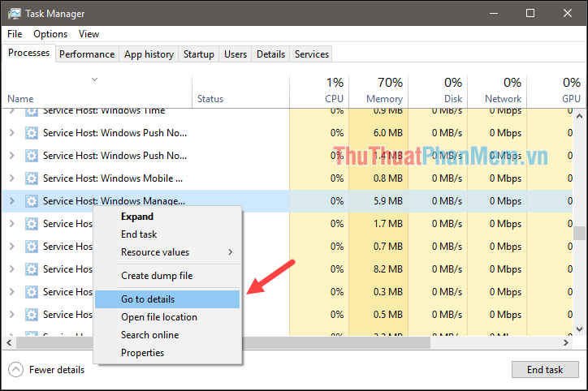Image resolution: width=588 pixels, height=391 pixels.
Task: Click the End task button at bottom right
Action: (545, 370)
